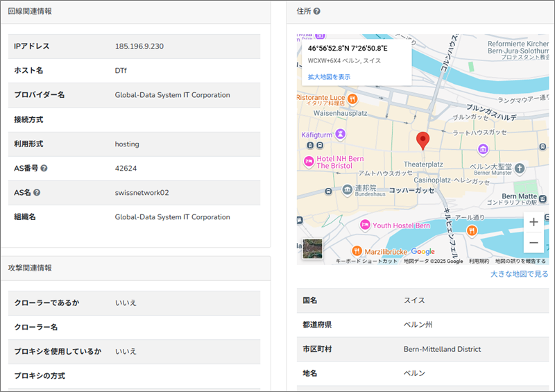Select the country value スイス

[x=414, y=300]
